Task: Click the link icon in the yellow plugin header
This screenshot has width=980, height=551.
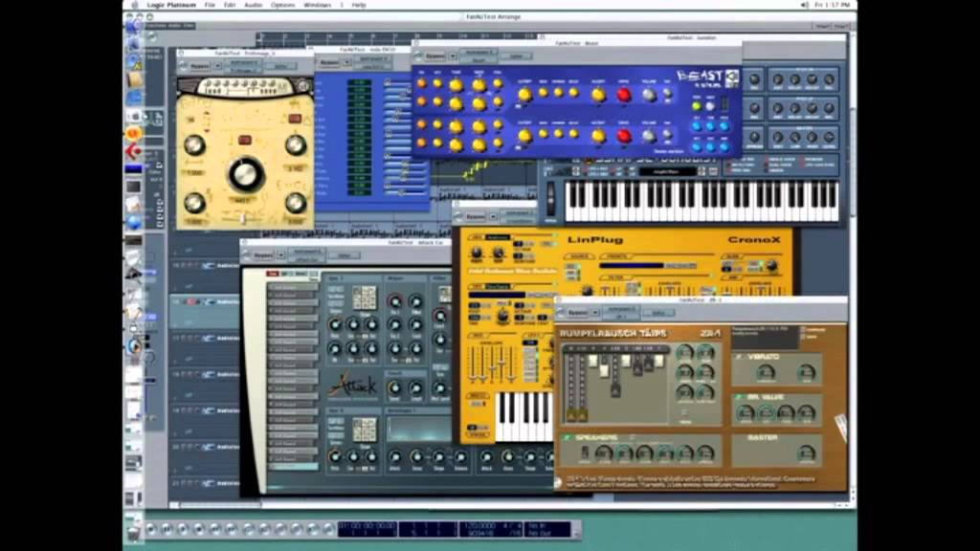Action: pos(183,66)
